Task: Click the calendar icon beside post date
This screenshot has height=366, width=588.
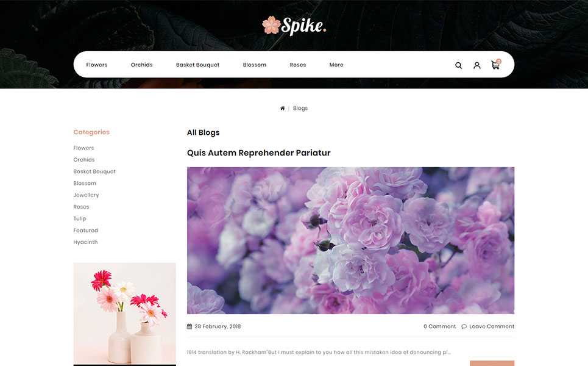Action: click(190, 326)
